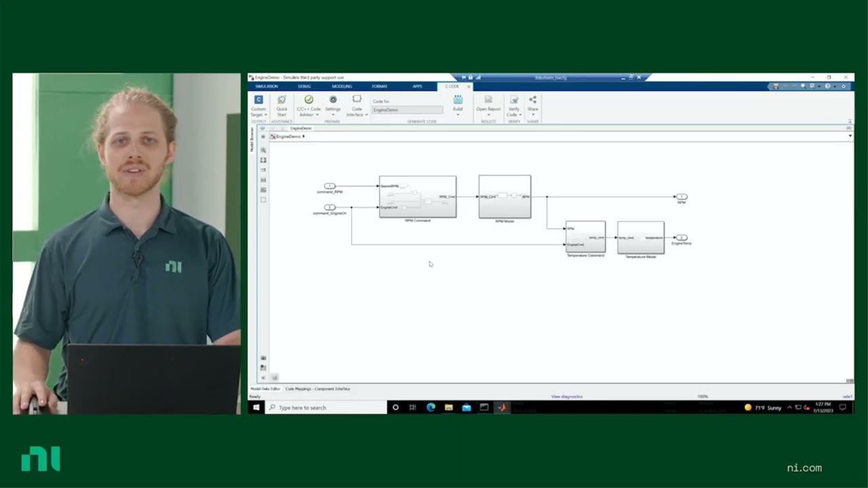Select the command_EngineOn inport block
Image resolution: width=868 pixels, height=488 pixels.
tap(330, 207)
